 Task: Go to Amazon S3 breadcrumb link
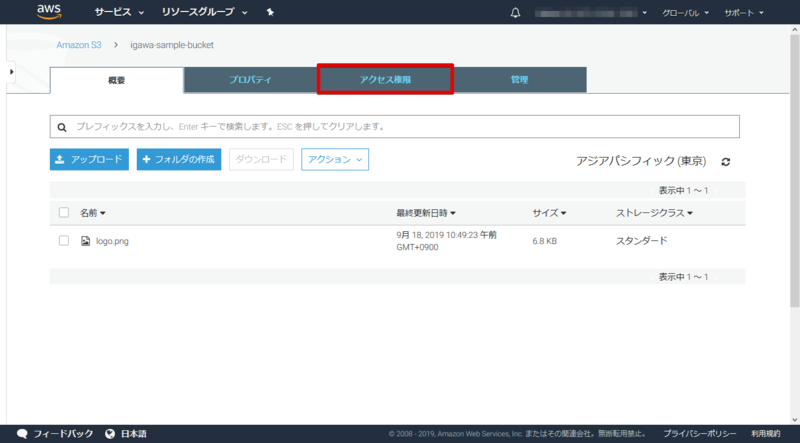pyautogui.click(x=79, y=45)
